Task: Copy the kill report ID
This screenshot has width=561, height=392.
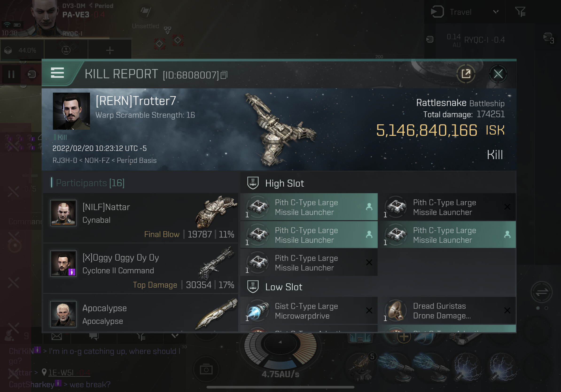Action: tap(224, 75)
